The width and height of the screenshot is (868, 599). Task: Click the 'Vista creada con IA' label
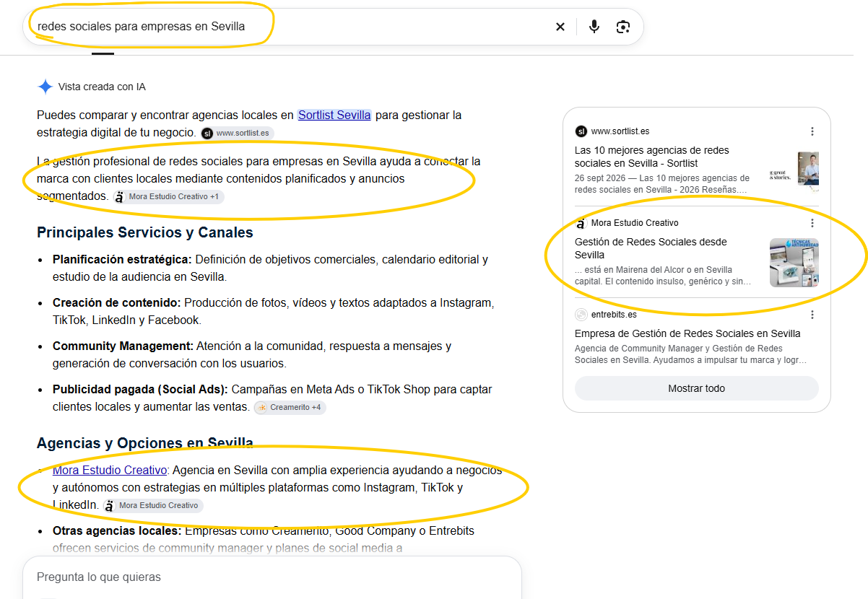point(102,87)
